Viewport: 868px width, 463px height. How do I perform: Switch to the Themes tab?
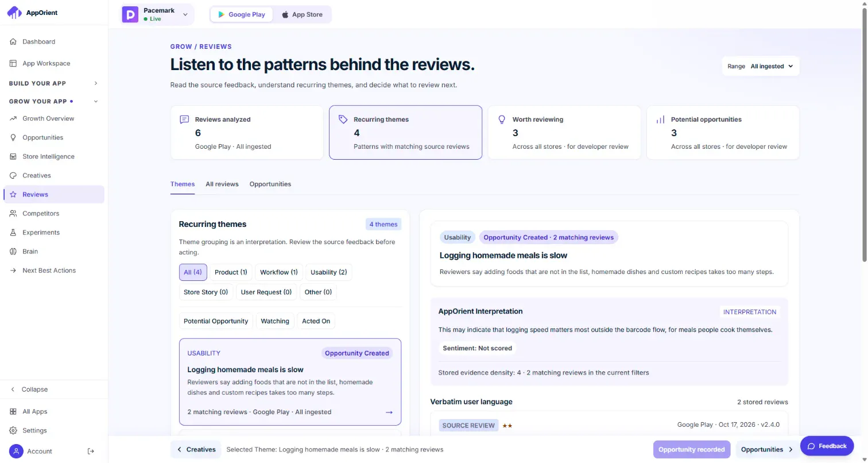(183, 184)
